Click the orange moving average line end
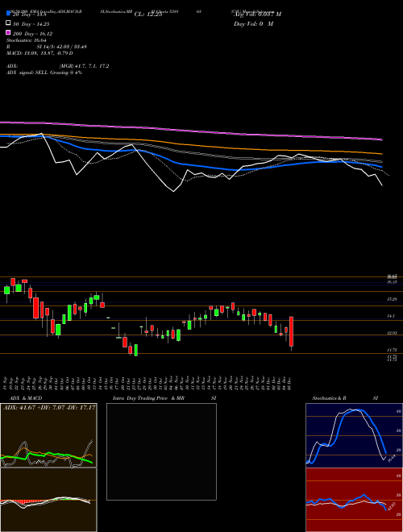403x532 pixels. click(x=381, y=154)
